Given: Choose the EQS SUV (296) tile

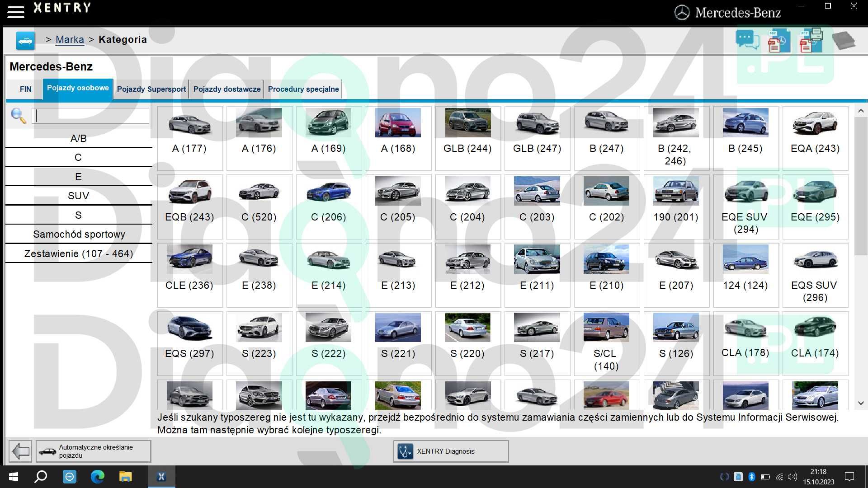Looking at the screenshot, I should pyautogui.click(x=815, y=275).
